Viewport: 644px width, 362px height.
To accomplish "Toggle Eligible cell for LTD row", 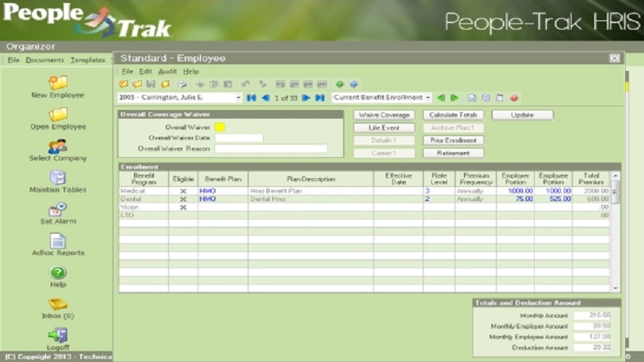I will click(183, 215).
